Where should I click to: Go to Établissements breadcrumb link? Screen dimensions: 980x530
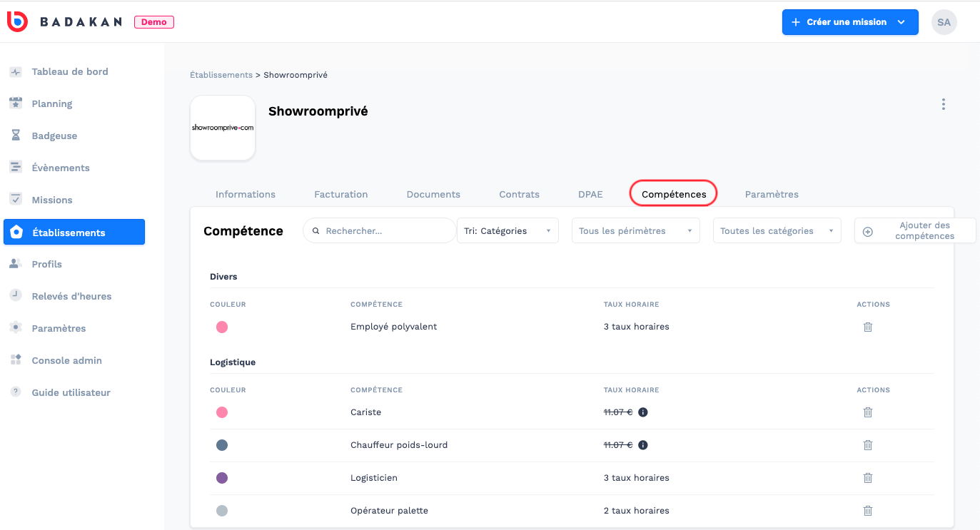[x=221, y=75]
